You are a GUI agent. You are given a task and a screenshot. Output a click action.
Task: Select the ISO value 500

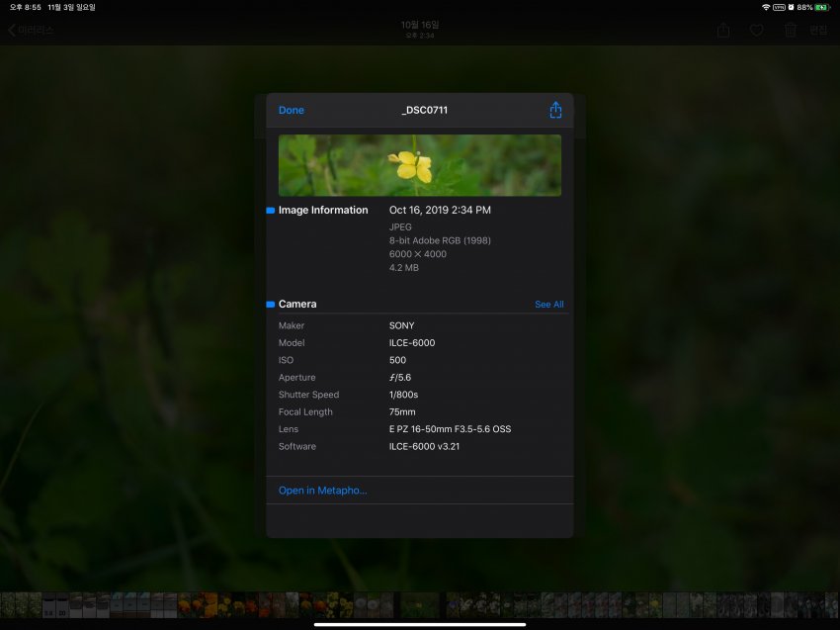[397, 360]
